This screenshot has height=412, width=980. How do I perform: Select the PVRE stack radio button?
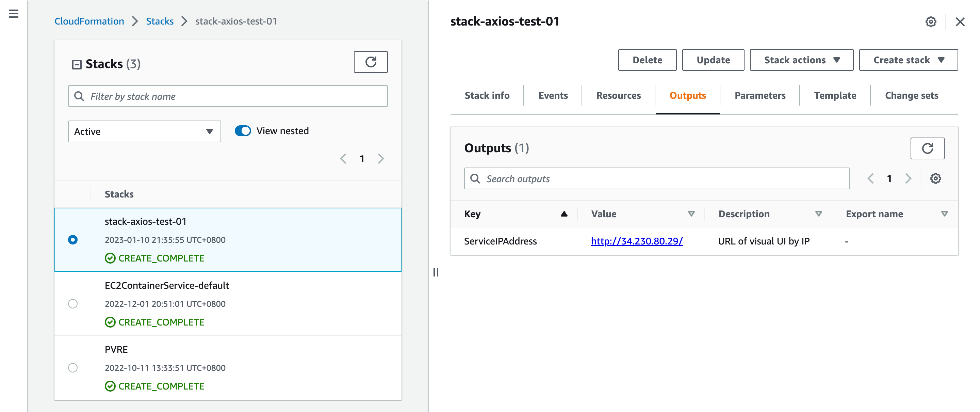[73, 367]
